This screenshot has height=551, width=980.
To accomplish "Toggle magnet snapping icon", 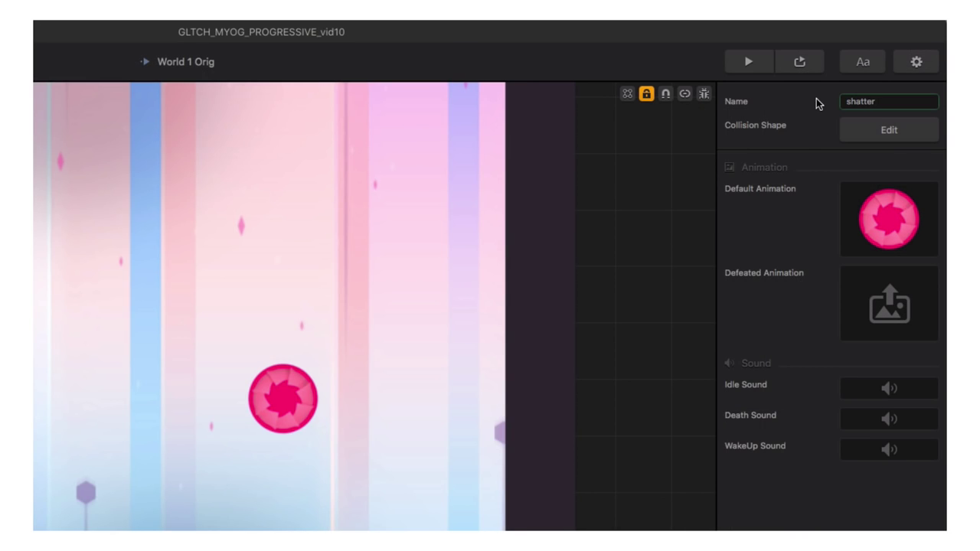I will [x=665, y=93].
